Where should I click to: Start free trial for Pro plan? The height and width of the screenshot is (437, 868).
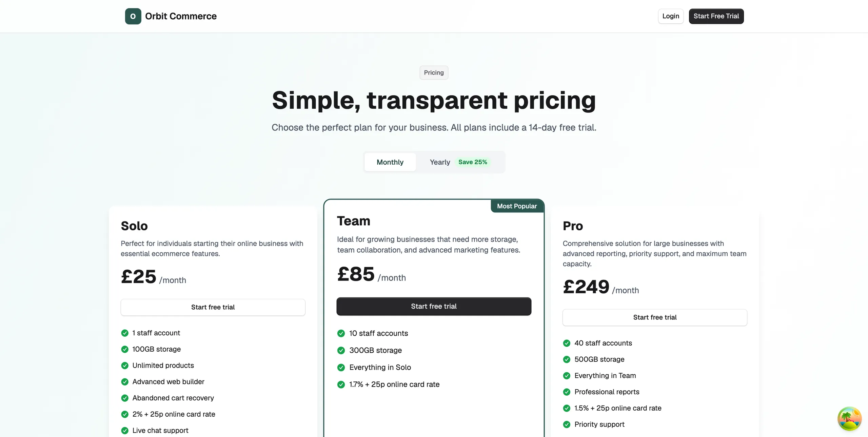tap(655, 317)
